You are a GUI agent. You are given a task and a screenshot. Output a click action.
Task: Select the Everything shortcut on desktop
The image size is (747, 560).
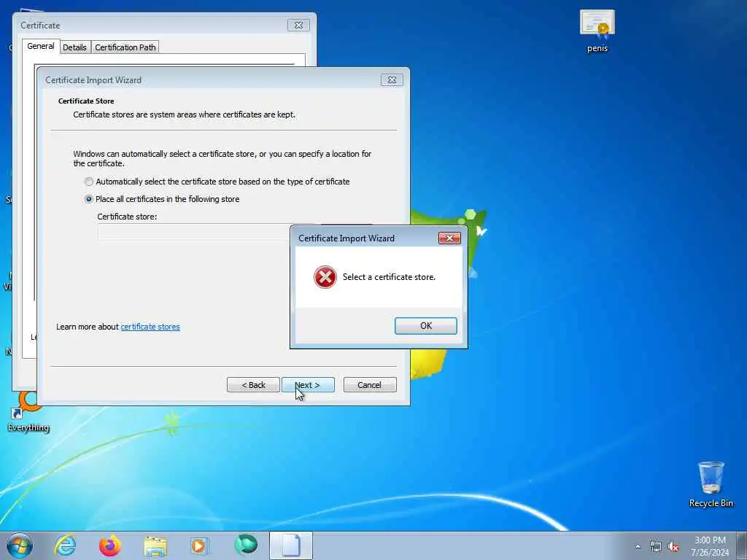click(28, 412)
